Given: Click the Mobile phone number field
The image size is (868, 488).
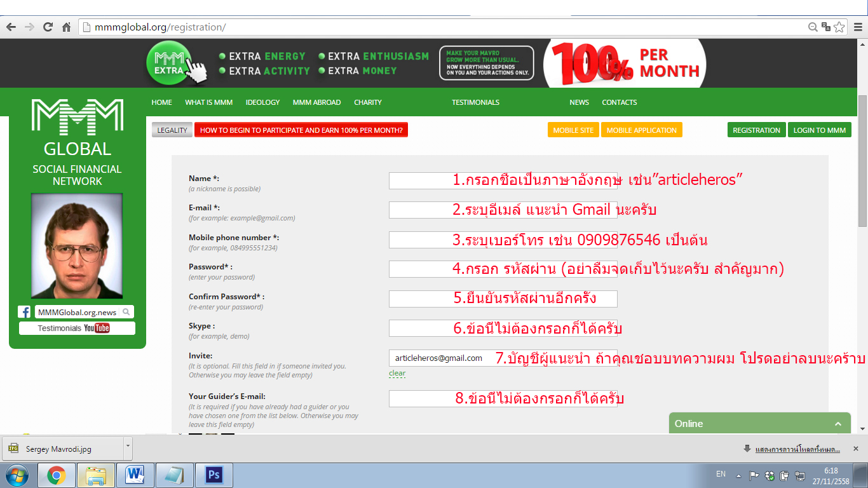Looking at the screenshot, I should pyautogui.click(x=503, y=240).
